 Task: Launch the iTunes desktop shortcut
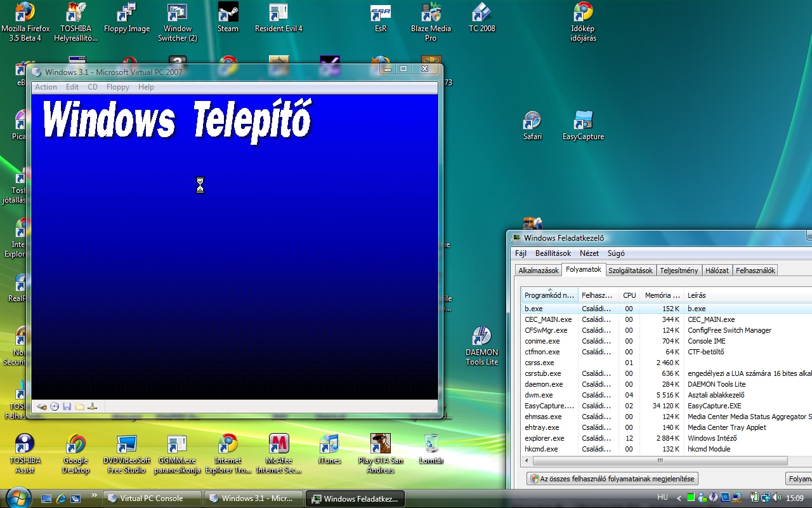(329, 449)
